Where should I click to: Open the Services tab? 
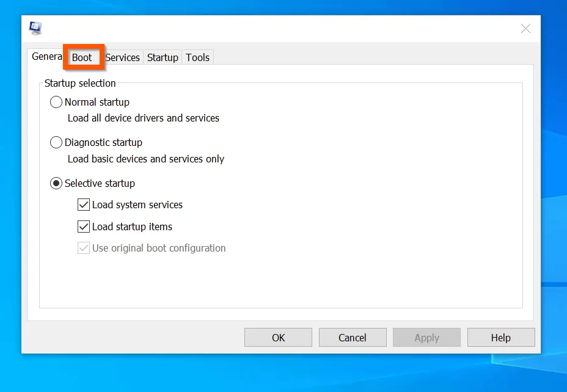coord(122,57)
